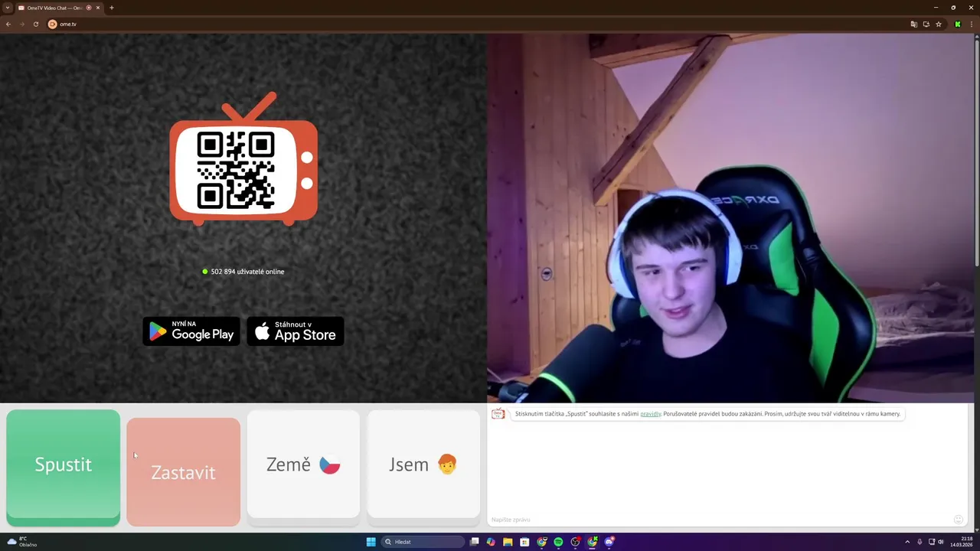Open the emoji picker in chat
Image resolution: width=980 pixels, height=551 pixels.
point(958,520)
